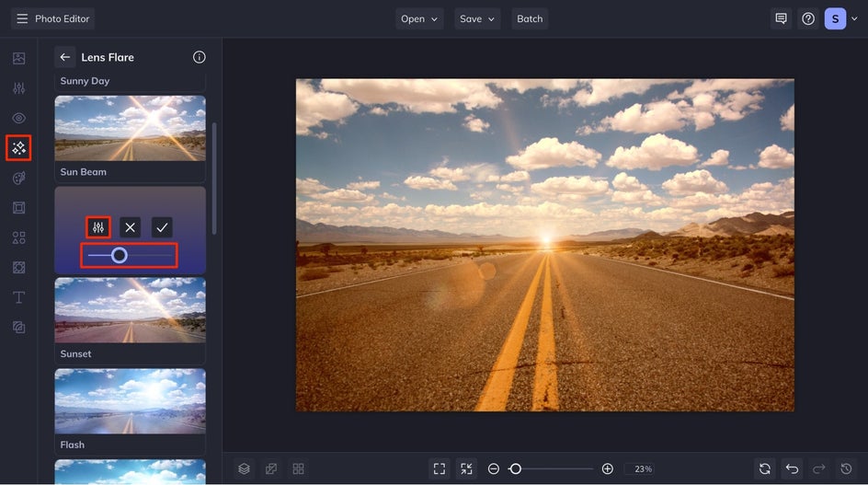Open effect settings sliders button
The height and width of the screenshot is (485, 868).
tap(98, 227)
